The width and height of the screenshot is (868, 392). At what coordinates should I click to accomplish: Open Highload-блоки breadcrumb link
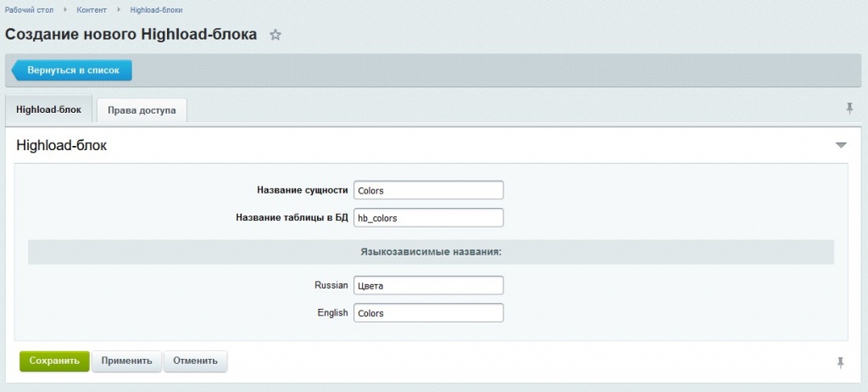pos(157,10)
